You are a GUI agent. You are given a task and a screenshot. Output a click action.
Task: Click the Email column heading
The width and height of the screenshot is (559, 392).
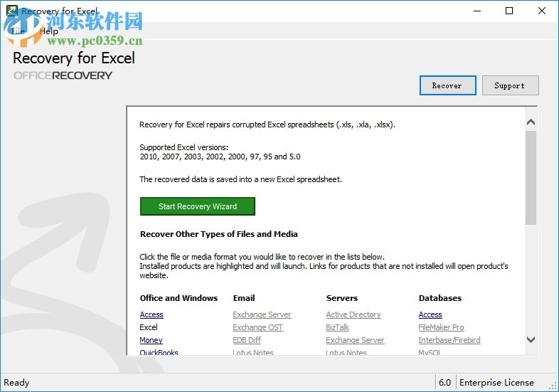pos(244,298)
